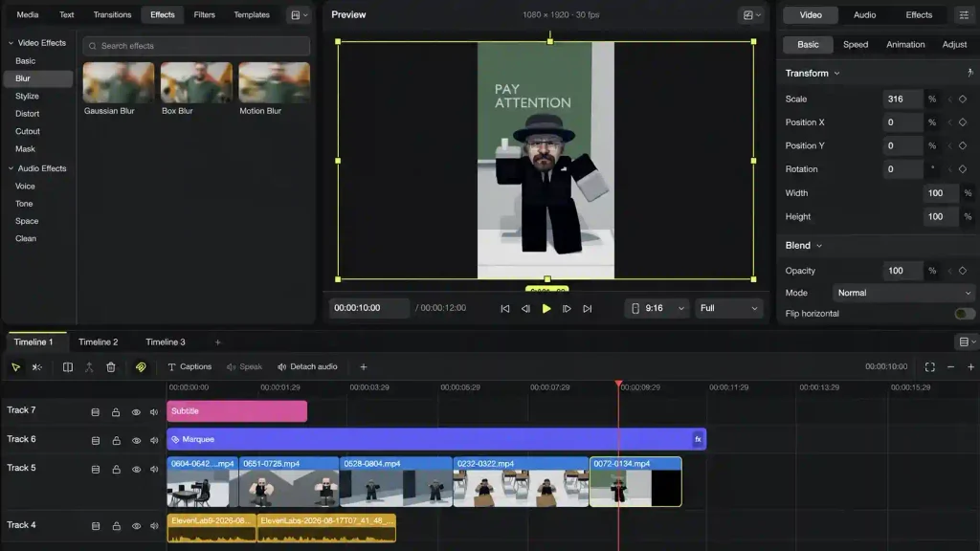
Task: Open the Timeline 2 tab
Action: tap(99, 342)
